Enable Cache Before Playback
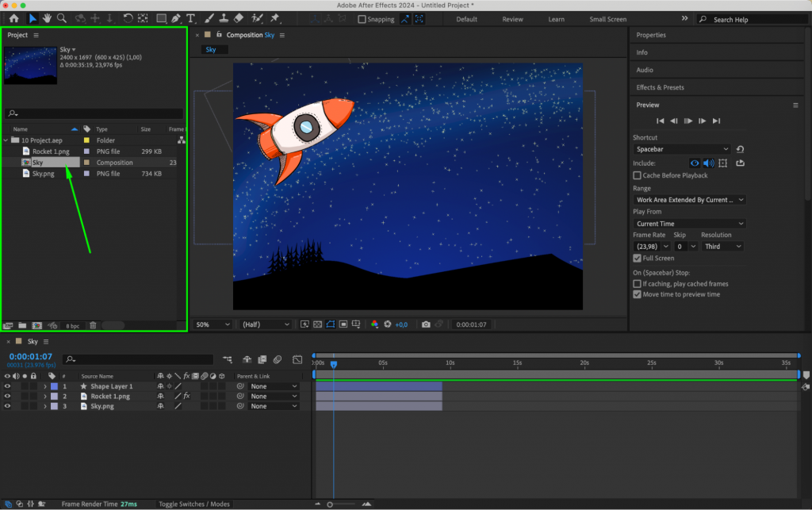812x510 pixels. (637, 175)
